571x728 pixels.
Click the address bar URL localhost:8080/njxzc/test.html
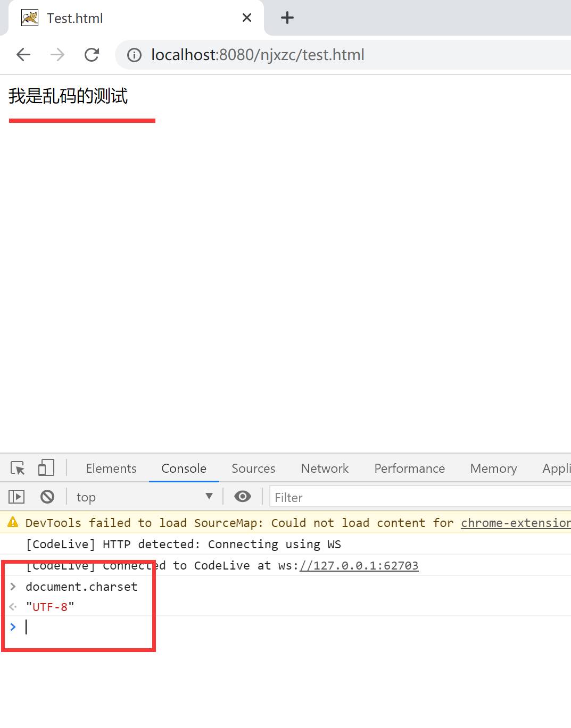point(258,55)
